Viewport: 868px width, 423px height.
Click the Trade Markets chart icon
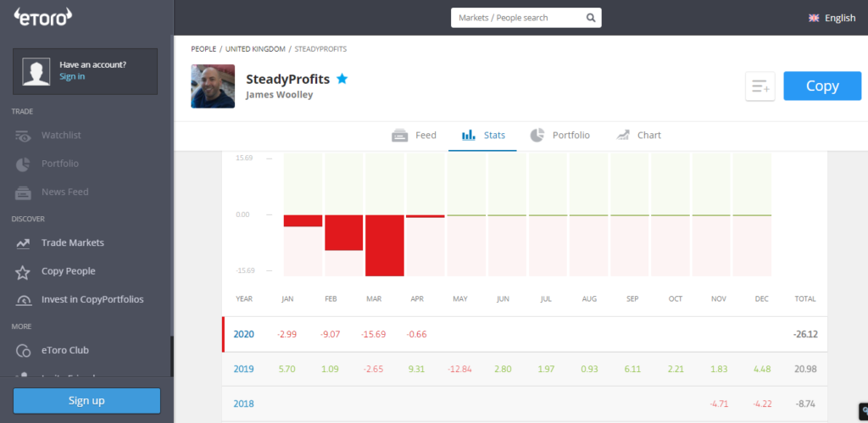click(23, 243)
